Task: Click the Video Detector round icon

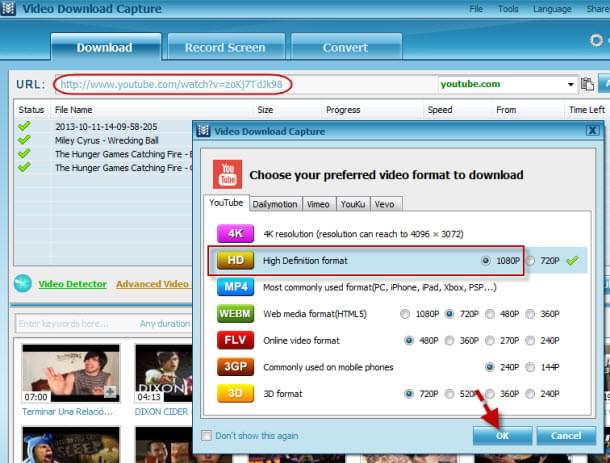Action: tap(23, 283)
